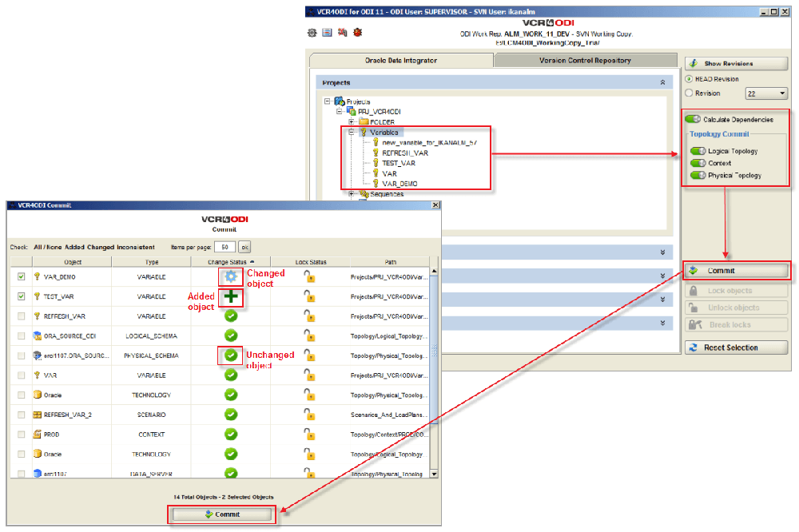Click the ok button beside items per page

(245, 247)
